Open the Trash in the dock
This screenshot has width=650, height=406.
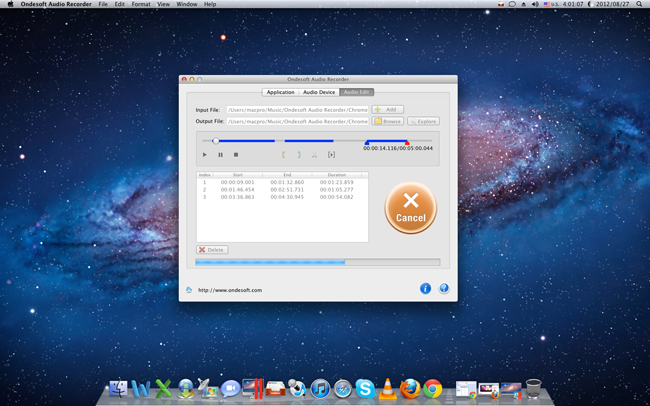pos(534,389)
